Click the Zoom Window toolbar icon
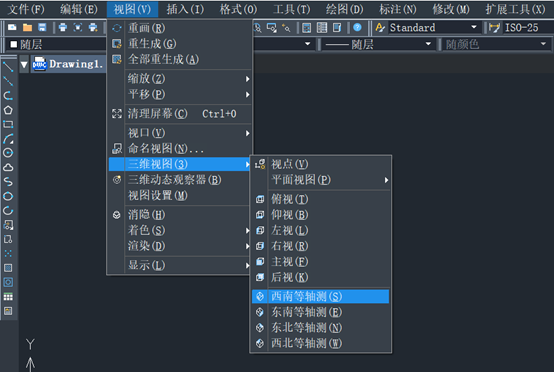Viewport: 554px width, 372px height. point(271,28)
